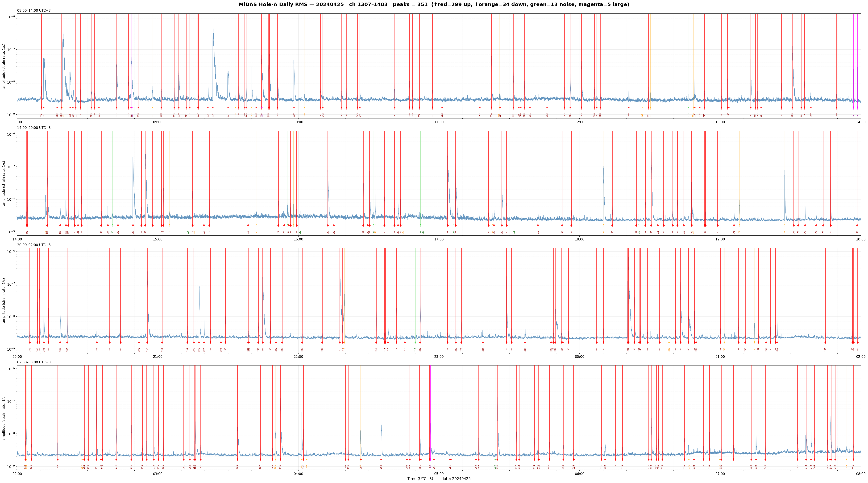Select red peak number label 069

(629, 115)
